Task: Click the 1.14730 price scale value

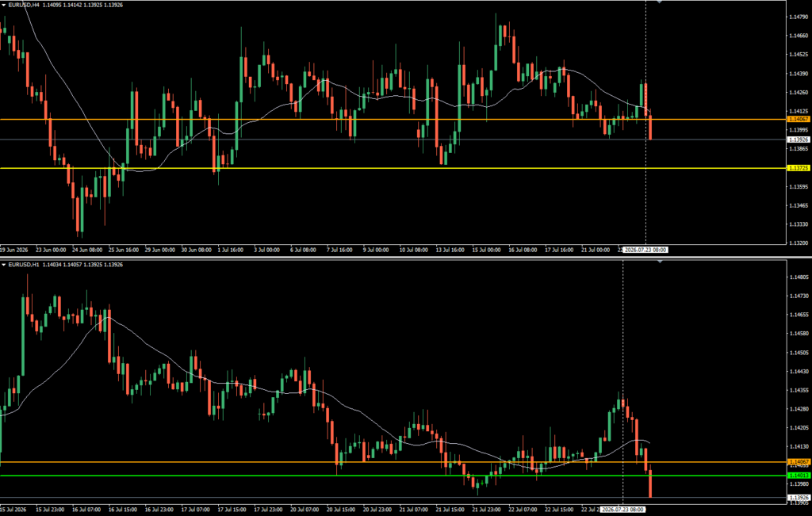Action: [x=798, y=296]
